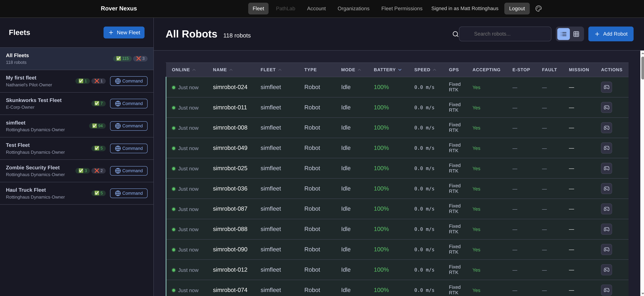This screenshot has width=644, height=296.
Task: Click Zombie Security Fleet offline badge
Action: pyautogui.click(x=98, y=171)
